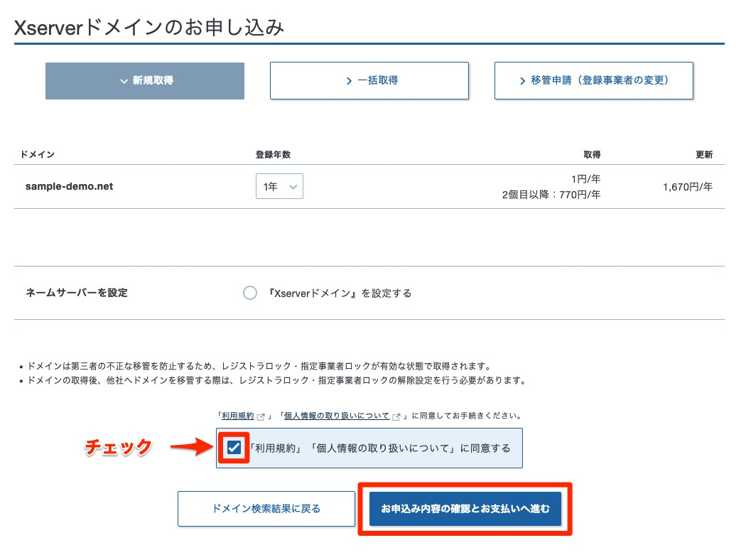Click the arrow icon on 一括取得
Image resolution: width=746 pixels, height=560 pixels.
pos(350,81)
